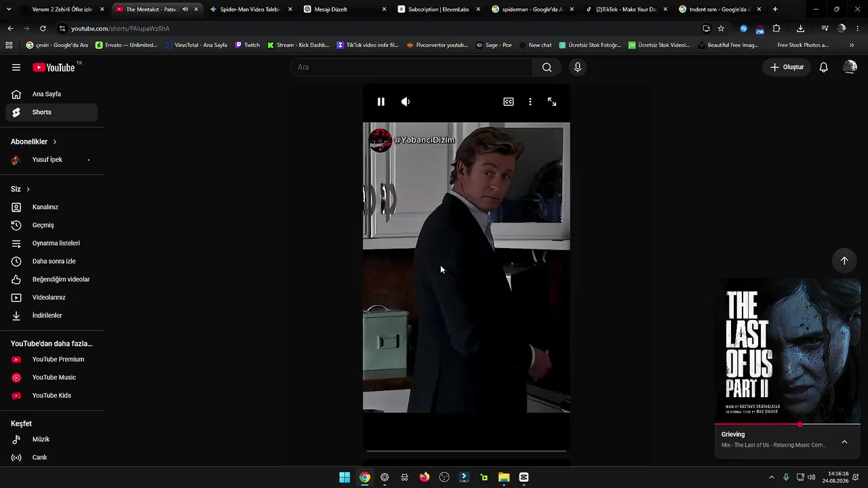868x488 pixels.
Task: Seek in the Shorts progress bar
Action: pos(467,451)
